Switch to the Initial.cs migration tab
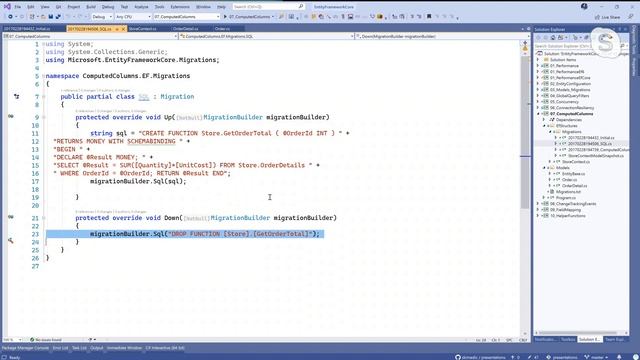Screen dimensions: 640x360 pyautogui.click(x=27, y=29)
